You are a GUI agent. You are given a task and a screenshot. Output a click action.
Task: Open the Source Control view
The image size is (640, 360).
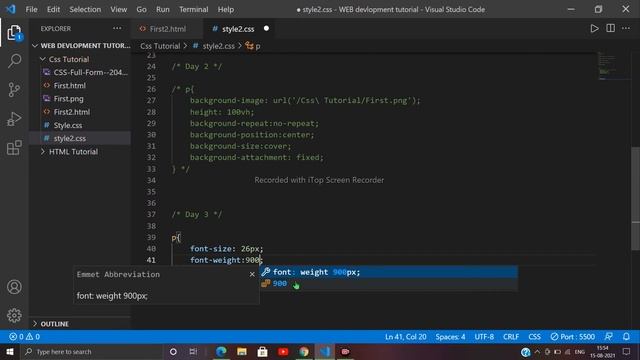(14, 89)
